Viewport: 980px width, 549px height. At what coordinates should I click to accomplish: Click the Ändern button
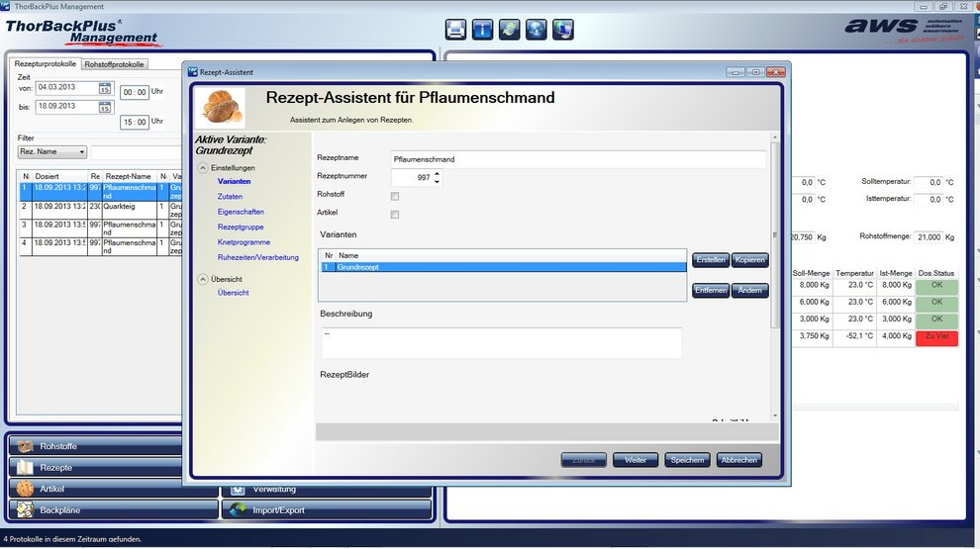click(x=750, y=291)
